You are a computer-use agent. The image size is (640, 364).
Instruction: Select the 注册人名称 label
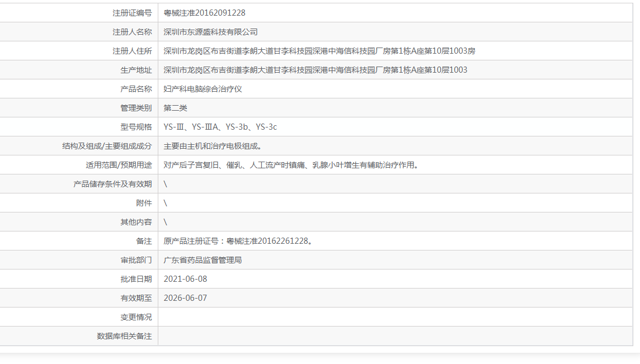132,32
